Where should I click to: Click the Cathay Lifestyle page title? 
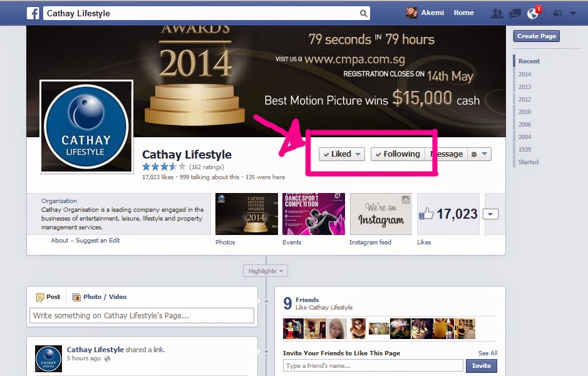[187, 154]
